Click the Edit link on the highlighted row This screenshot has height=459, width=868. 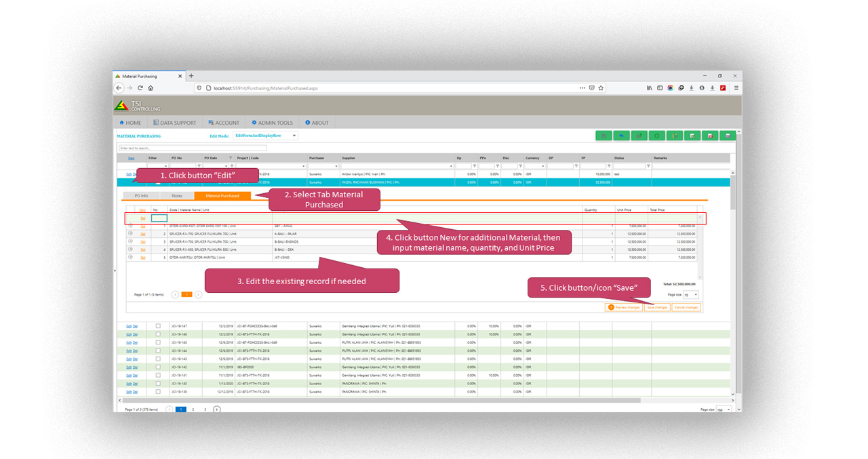point(129,174)
